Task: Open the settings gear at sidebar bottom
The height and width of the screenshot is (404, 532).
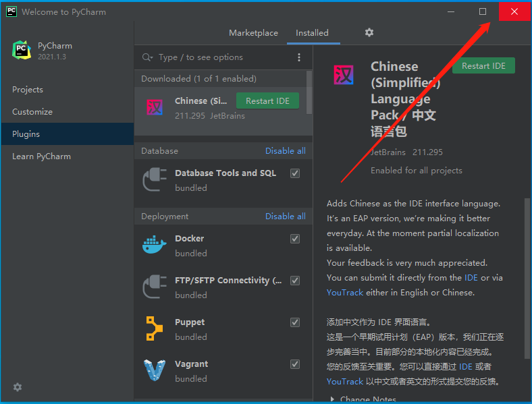Action: point(18,387)
